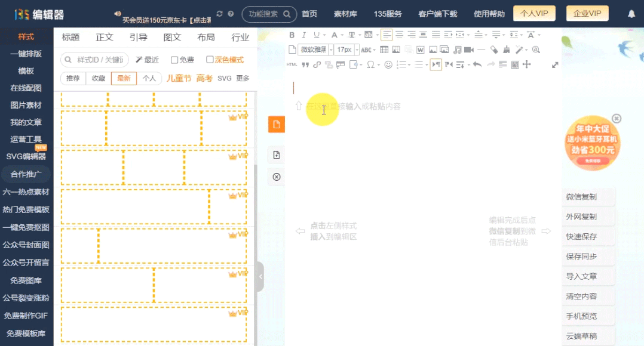Screen dimensions: 644x346
Task: Insert a table into the editor
Action: [x=384, y=50]
